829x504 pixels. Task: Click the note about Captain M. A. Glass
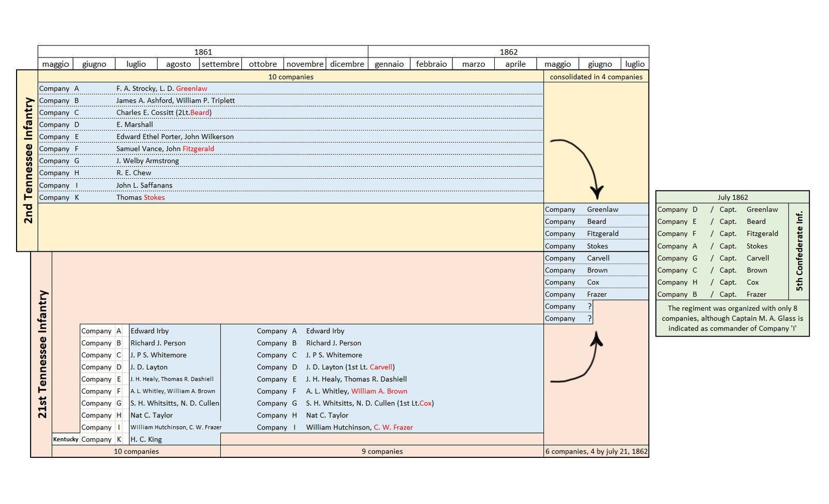732,318
